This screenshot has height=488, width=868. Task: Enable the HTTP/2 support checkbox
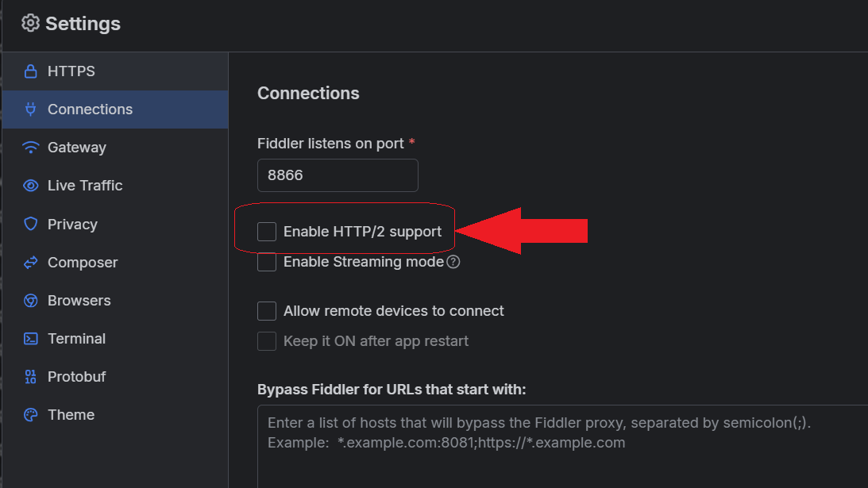pyautogui.click(x=267, y=232)
